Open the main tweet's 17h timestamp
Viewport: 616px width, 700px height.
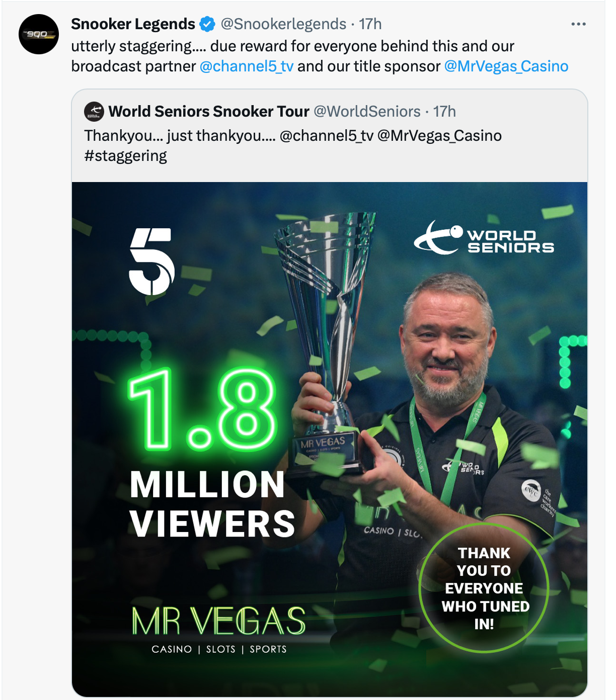pos(370,24)
